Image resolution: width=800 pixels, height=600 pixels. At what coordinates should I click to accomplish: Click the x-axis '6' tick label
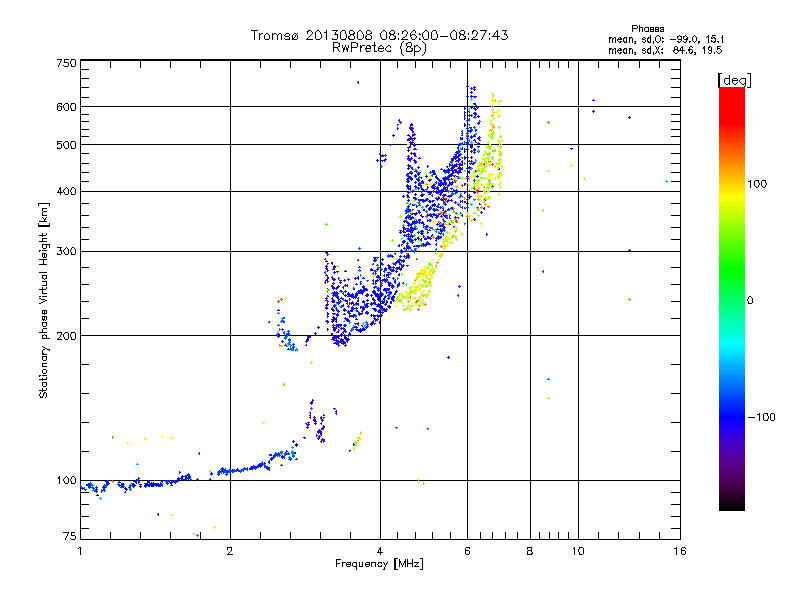click(x=467, y=551)
